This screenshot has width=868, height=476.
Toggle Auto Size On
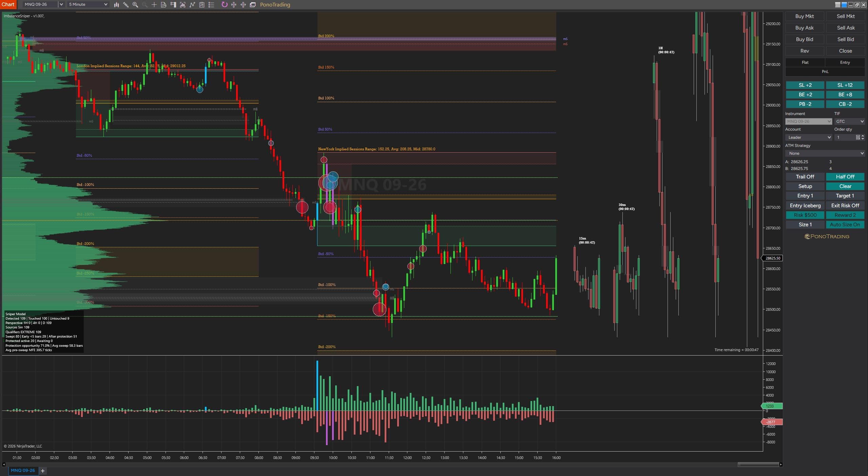(845, 225)
